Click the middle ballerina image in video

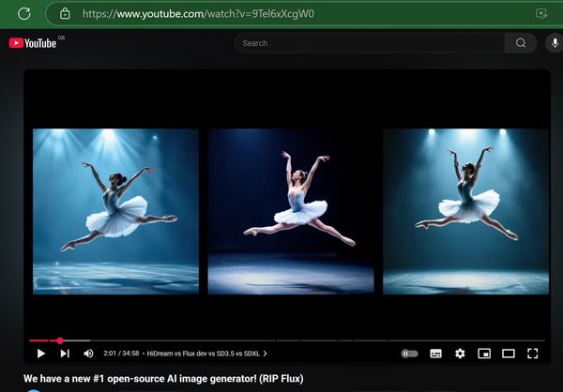pos(291,211)
